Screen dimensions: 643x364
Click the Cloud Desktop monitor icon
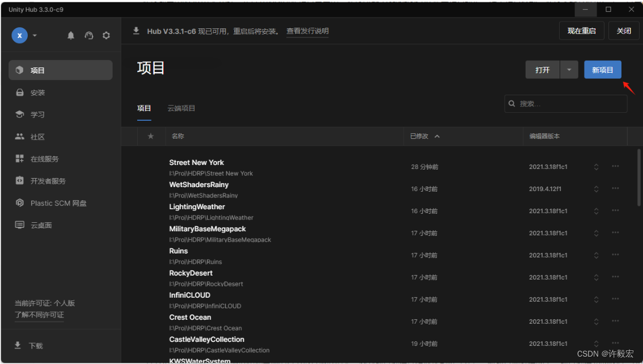(20, 225)
